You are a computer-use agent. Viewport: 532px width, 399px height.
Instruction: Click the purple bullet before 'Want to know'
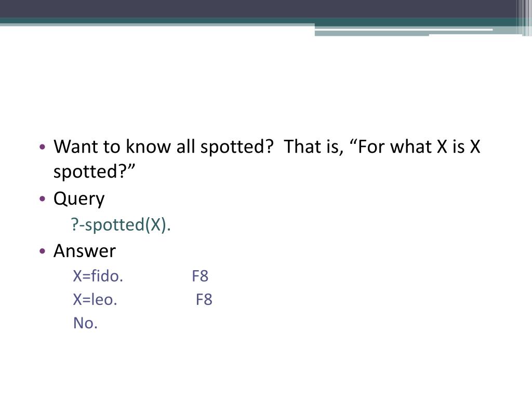click(43, 147)
